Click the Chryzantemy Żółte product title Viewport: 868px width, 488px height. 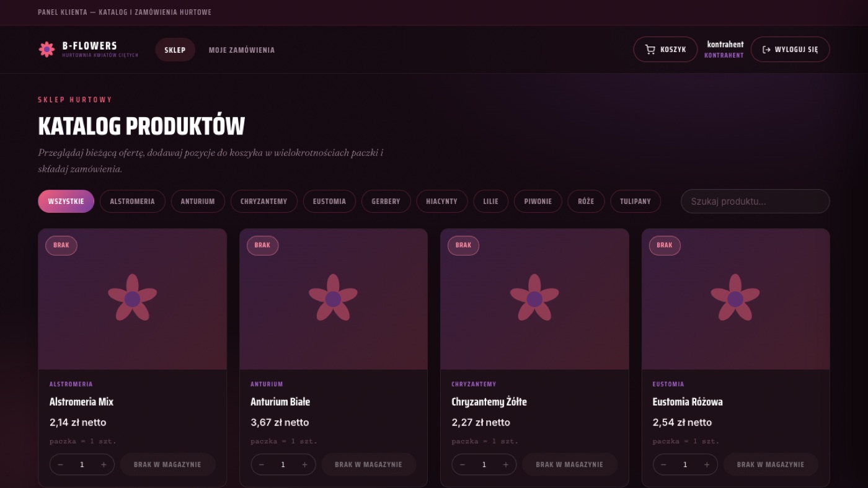(489, 402)
